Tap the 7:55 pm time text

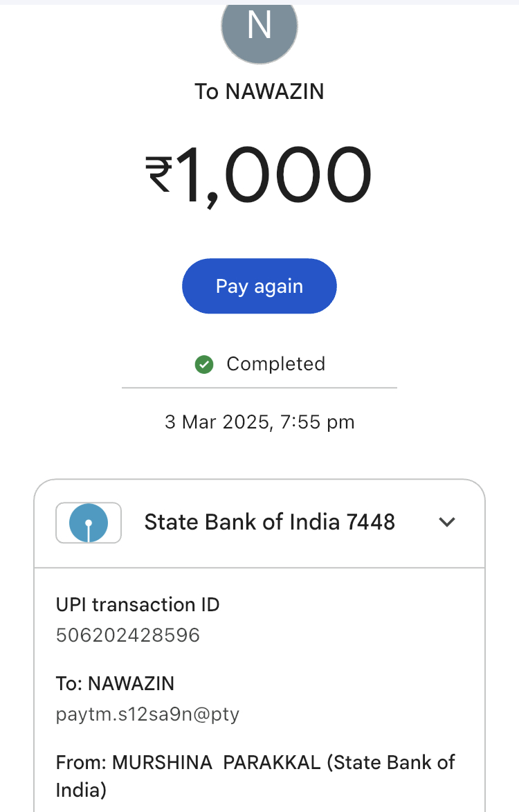[x=318, y=422]
